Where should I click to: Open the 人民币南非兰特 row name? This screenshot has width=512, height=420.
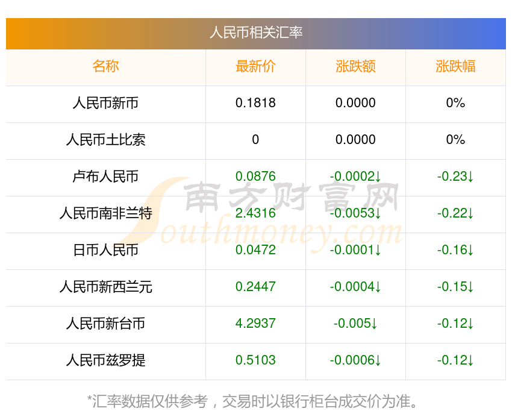(105, 213)
